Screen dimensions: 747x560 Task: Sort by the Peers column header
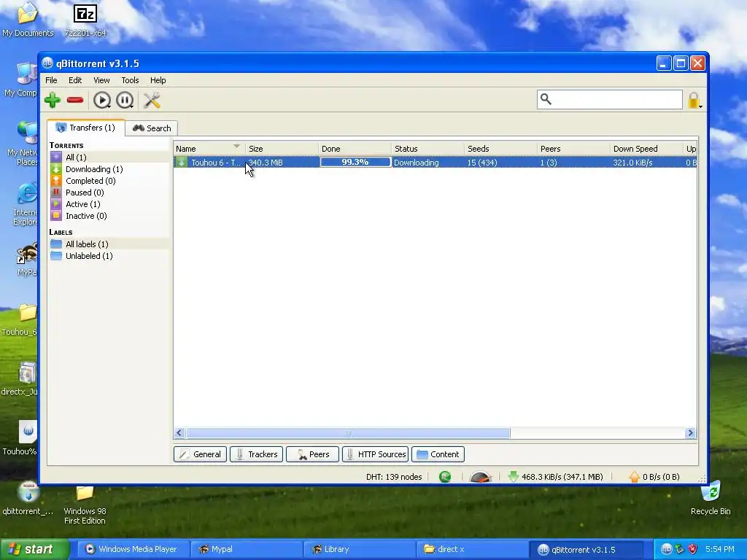pyautogui.click(x=573, y=149)
